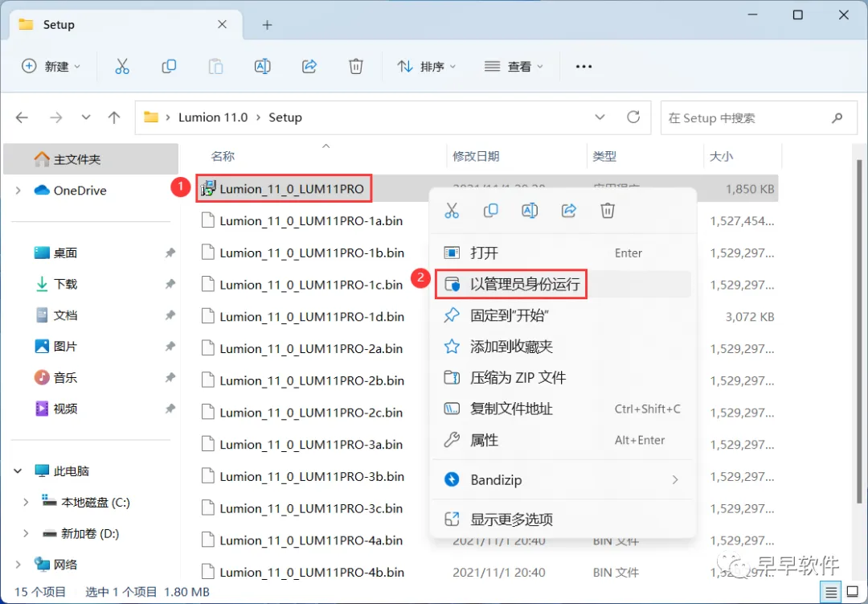Open recent locations chevron next to Forward

pyautogui.click(x=86, y=117)
